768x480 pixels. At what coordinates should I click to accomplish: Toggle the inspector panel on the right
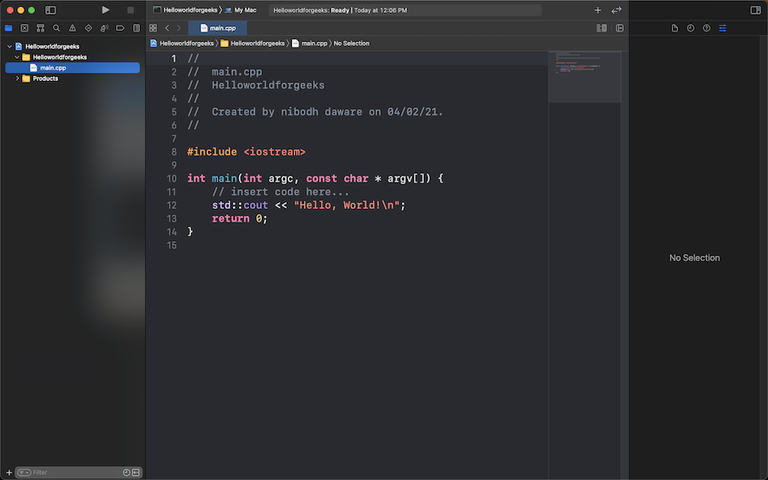tap(755, 10)
